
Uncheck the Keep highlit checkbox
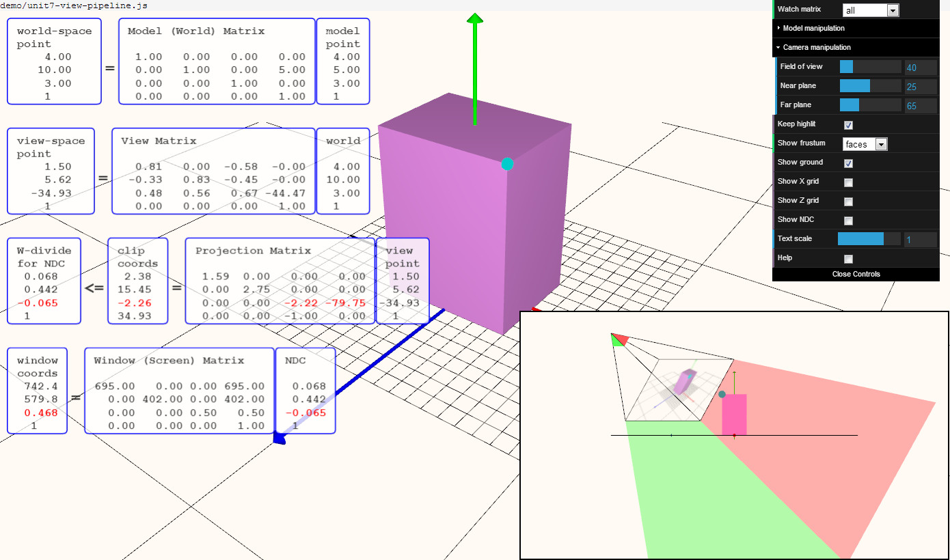pos(848,125)
